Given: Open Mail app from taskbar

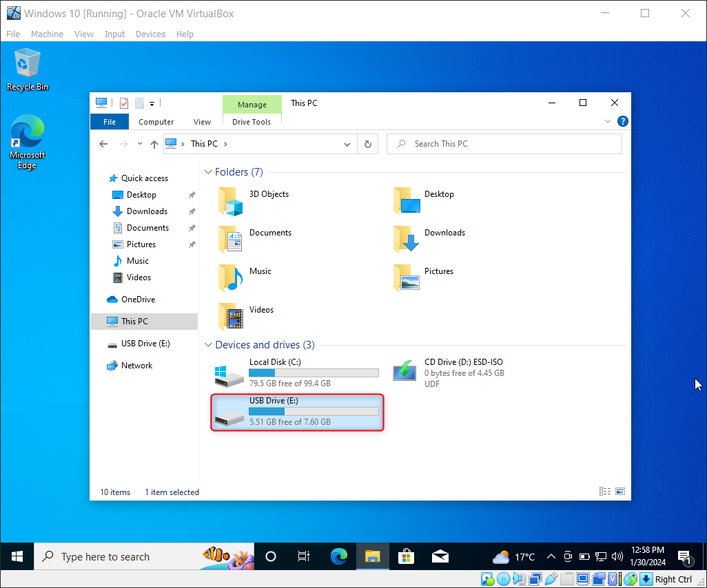Looking at the screenshot, I should pos(440,557).
